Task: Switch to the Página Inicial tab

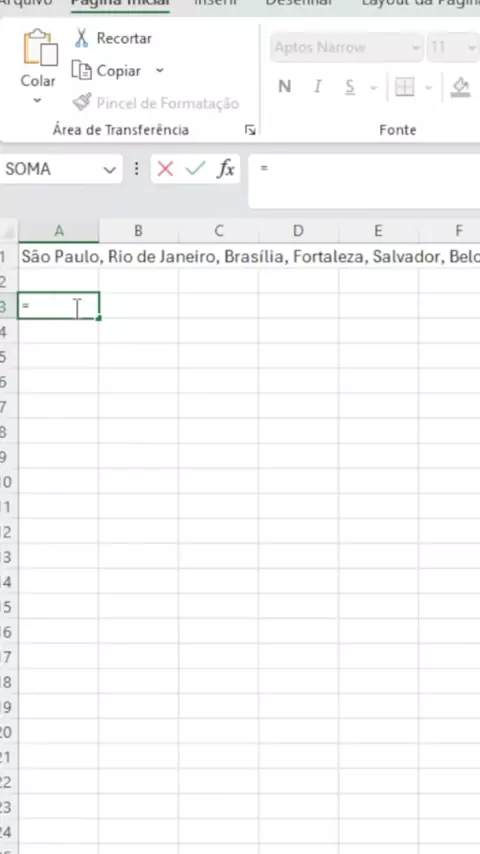Action: click(120, 3)
